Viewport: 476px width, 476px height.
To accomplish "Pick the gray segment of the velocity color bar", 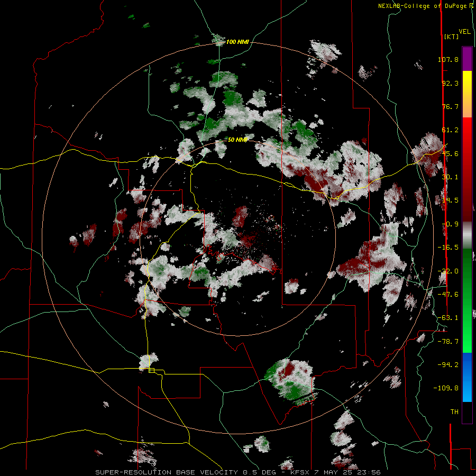I will coord(467,235).
